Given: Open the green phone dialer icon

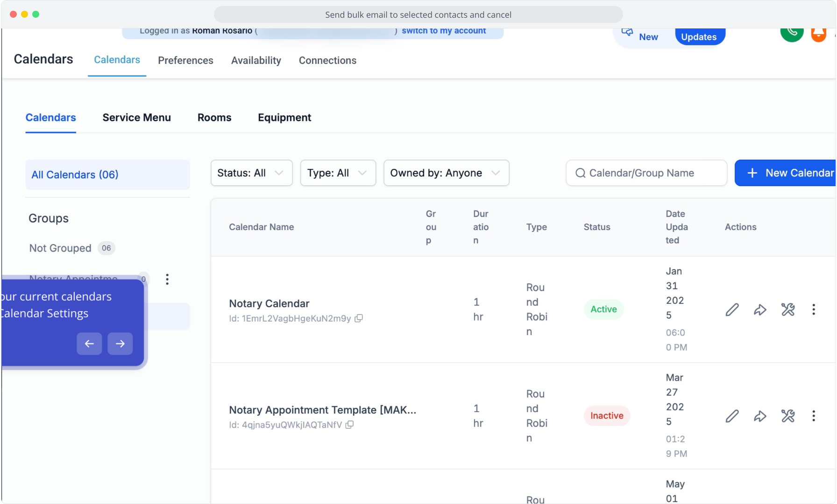Looking at the screenshot, I should tap(792, 33).
